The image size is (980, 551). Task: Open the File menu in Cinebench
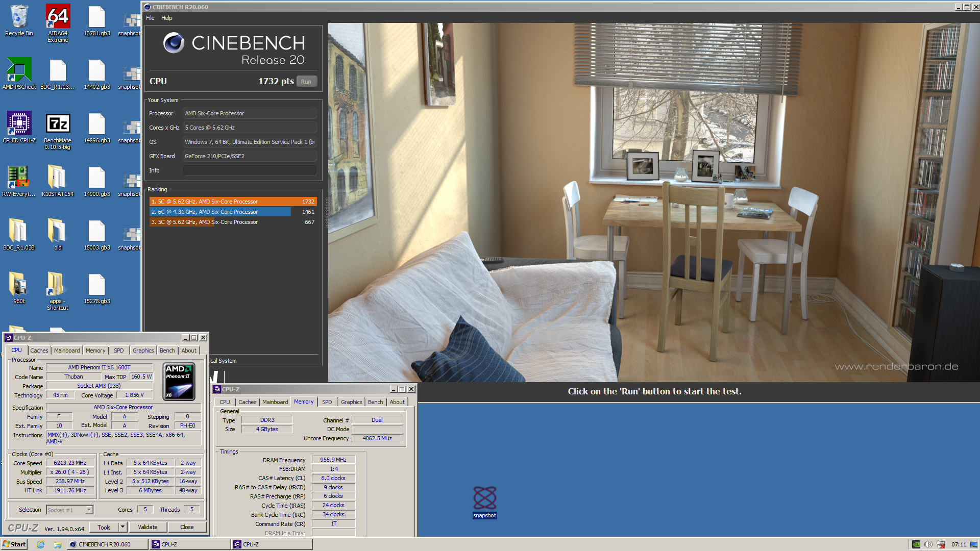150,18
